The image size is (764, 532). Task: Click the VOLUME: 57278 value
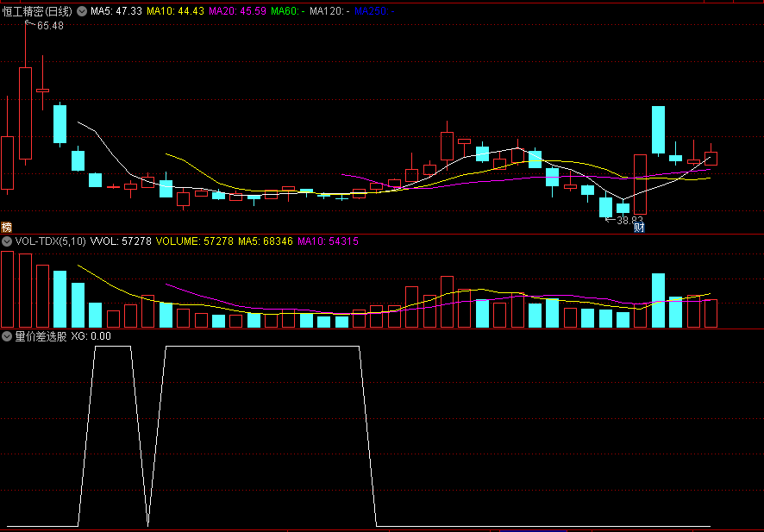[194, 241]
